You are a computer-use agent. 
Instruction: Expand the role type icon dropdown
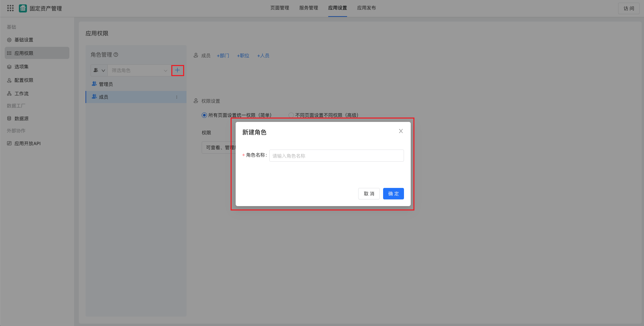pos(99,70)
